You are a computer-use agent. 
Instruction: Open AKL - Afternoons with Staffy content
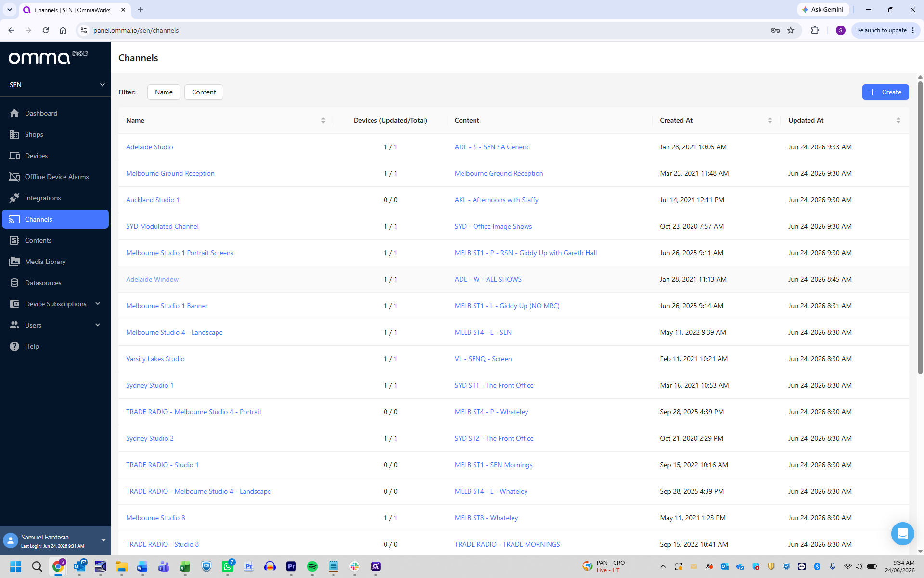tap(496, 200)
